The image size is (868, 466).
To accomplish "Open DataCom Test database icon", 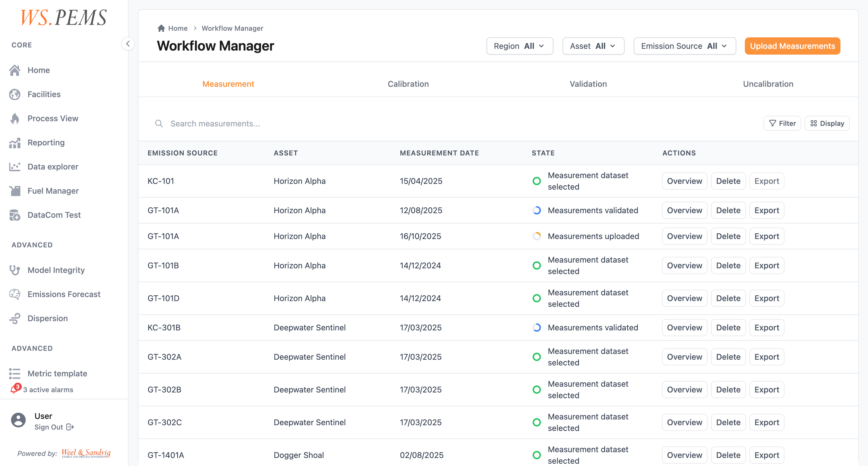I will tap(15, 215).
